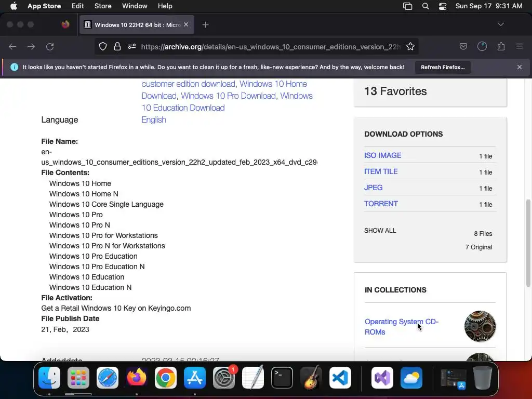This screenshot has width=532, height=399.
Task: Download the JPEG file
Action: 373,187
